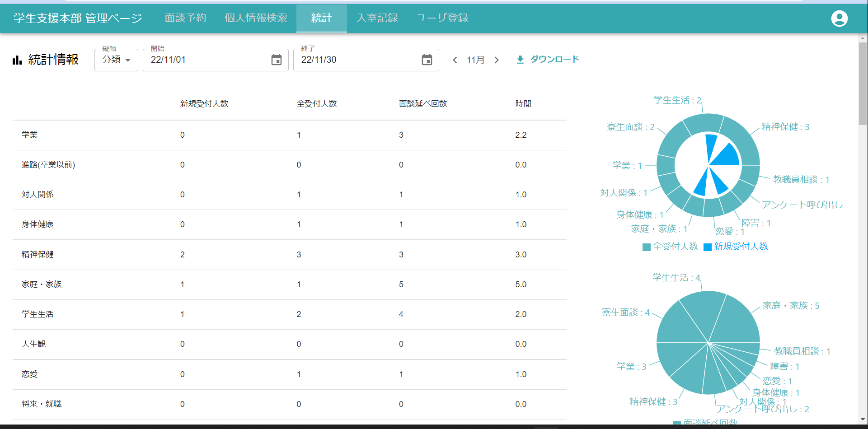Toggle the 面談延べ回数 legend entry
The height and width of the screenshot is (429, 868).
tap(705, 423)
